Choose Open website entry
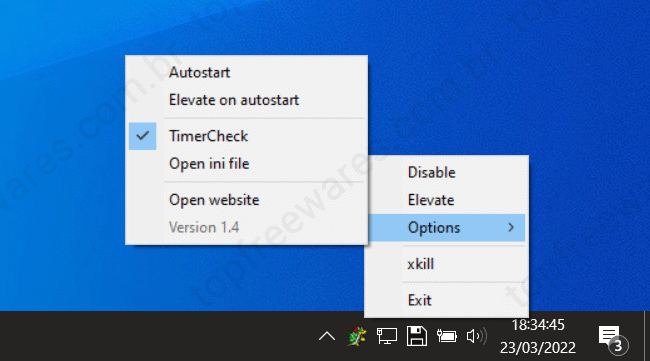 [x=246, y=200]
